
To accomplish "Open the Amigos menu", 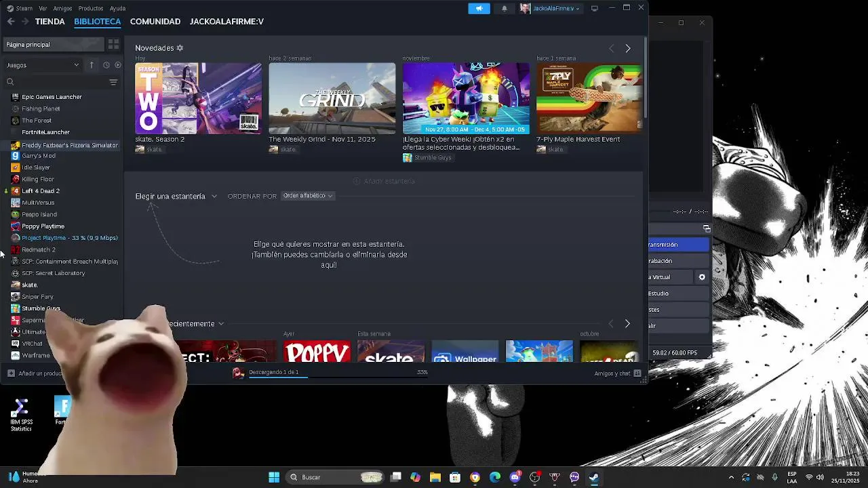I will (x=62, y=8).
